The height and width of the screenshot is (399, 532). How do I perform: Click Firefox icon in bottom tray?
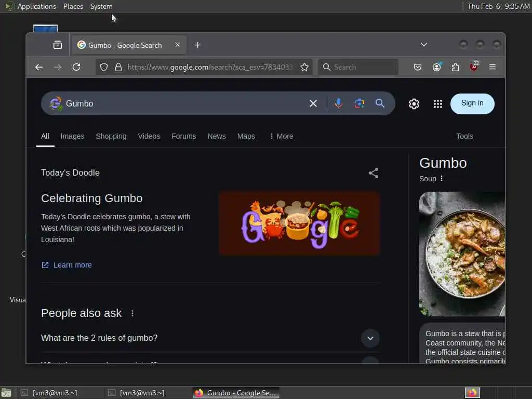tap(472, 393)
